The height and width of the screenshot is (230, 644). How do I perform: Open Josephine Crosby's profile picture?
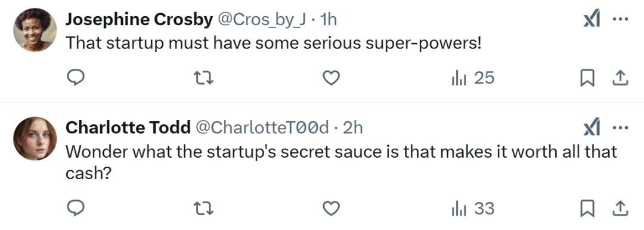35,30
